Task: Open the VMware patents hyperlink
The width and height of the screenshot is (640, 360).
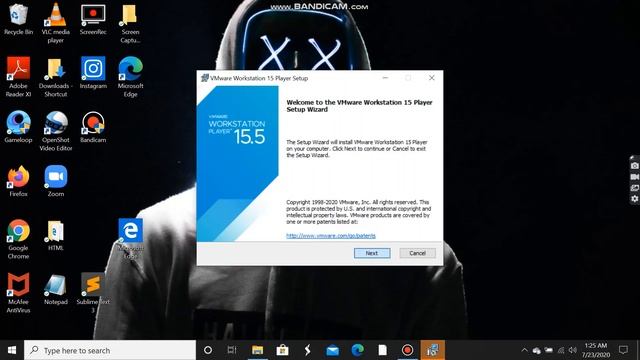Action: pos(331,236)
